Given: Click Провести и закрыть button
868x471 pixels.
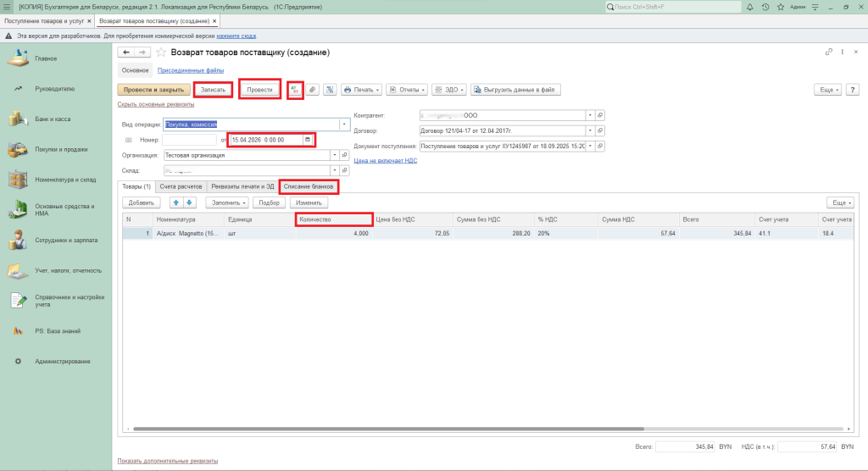Looking at the screenshot, I should [x=153, y=89].
